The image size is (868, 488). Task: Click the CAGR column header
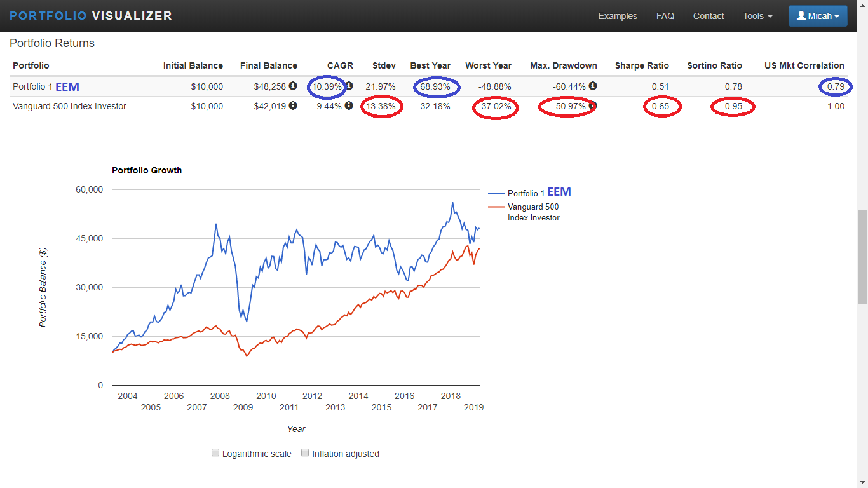click(x=340, y=65)
